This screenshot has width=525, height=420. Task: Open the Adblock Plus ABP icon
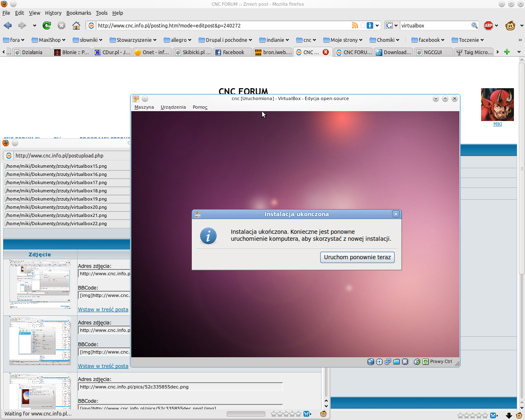coord(488,25)
